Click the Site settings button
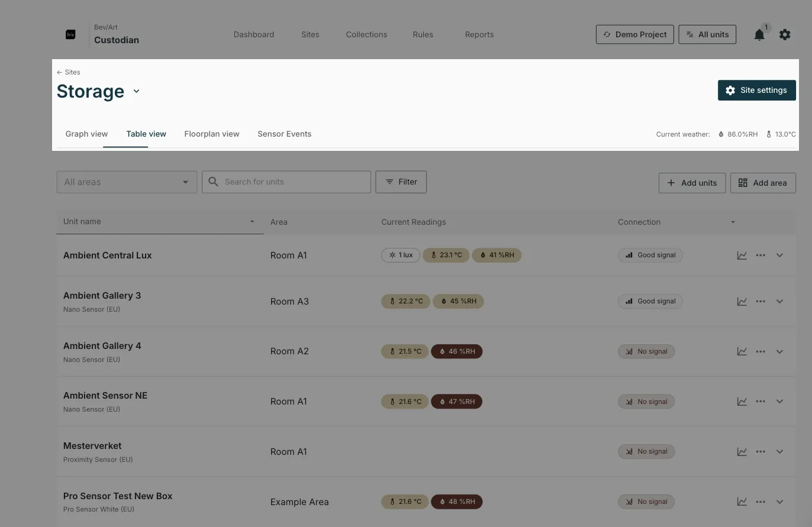Screen dimensions: 812x527 tap(757, 90)
